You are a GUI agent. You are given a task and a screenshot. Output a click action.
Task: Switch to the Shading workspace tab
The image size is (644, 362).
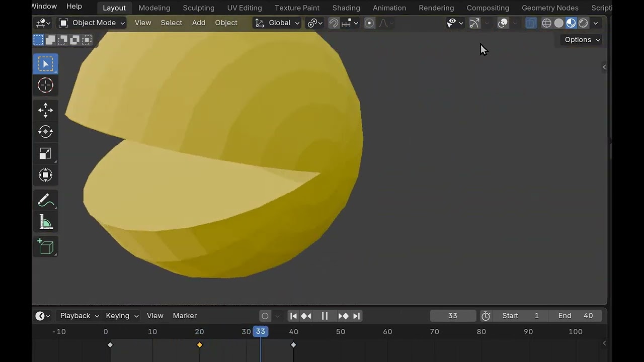click(x=346, y=8)
